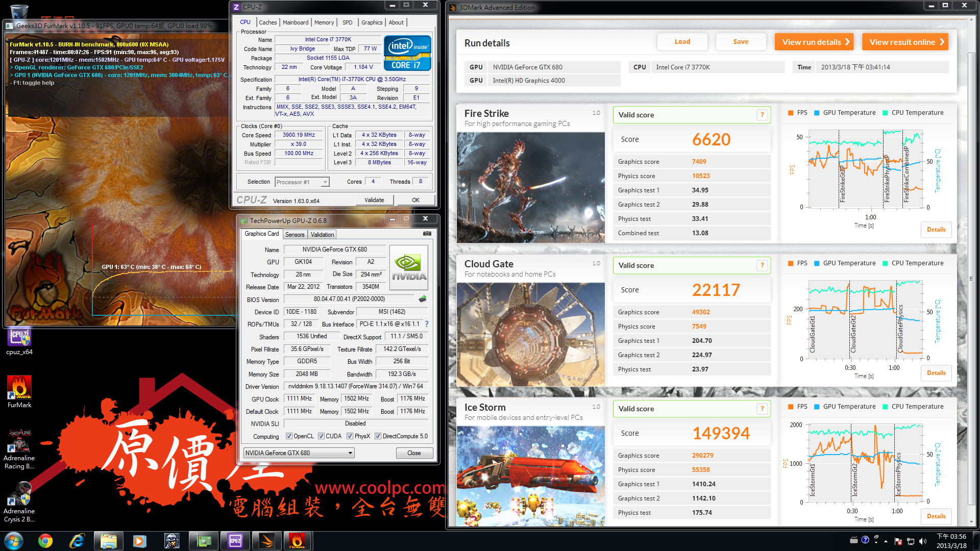Screen dimensions: 980x551
Task: Show hidden tray icons arrow
Action: 886,541
